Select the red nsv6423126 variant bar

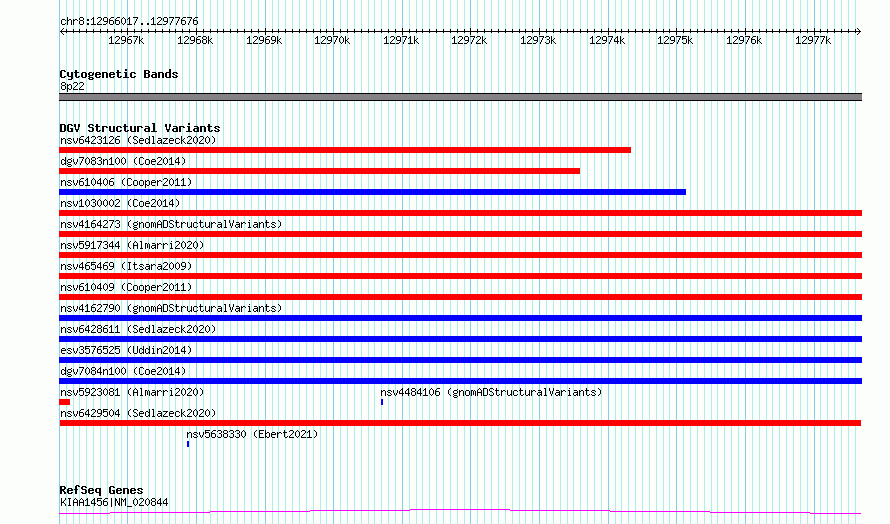click(x=345, y=150)
